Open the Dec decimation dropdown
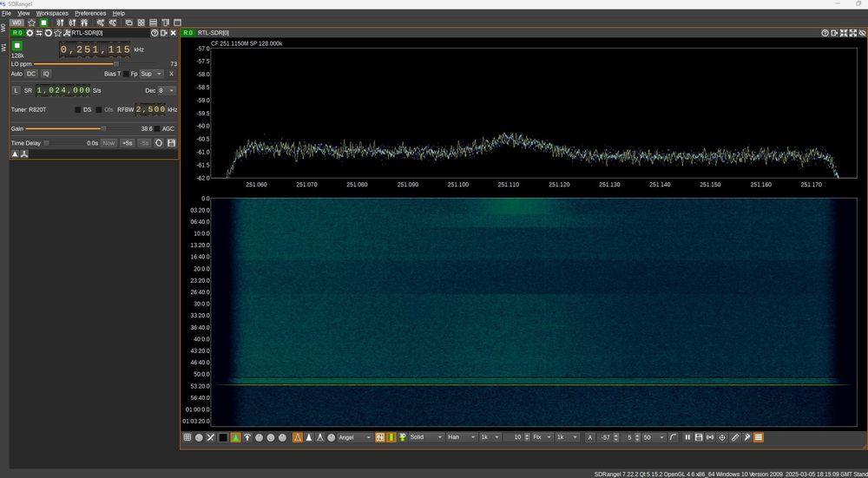 [x=167, y=90]
